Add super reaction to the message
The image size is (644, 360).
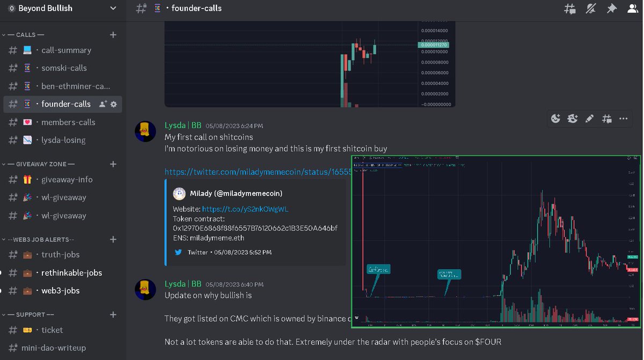(x=573, y=119)
